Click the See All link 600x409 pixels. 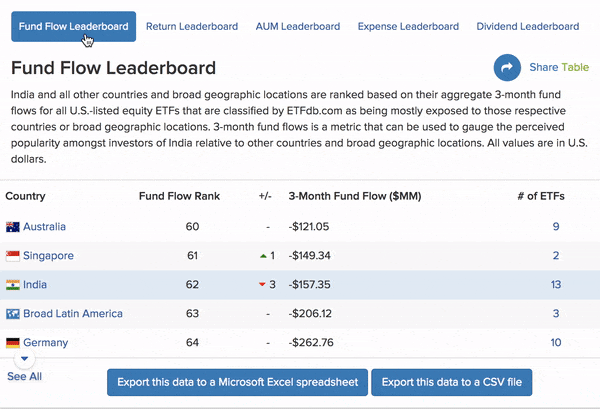[x=25, y=377]
